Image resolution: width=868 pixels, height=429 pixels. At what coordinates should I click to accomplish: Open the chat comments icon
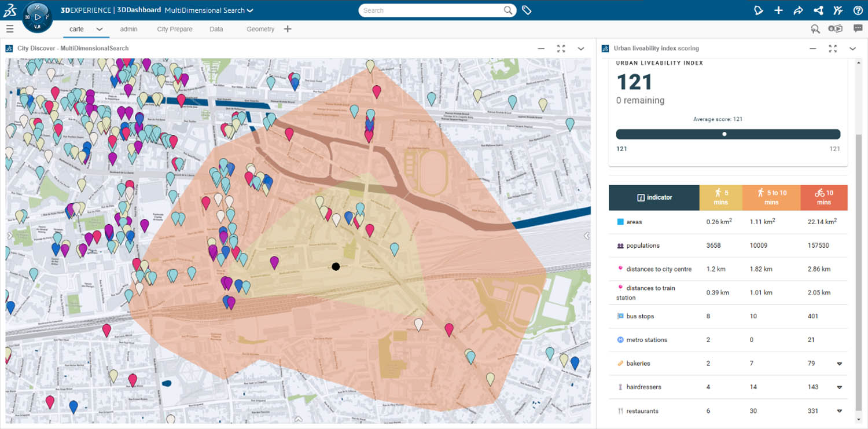858,29
